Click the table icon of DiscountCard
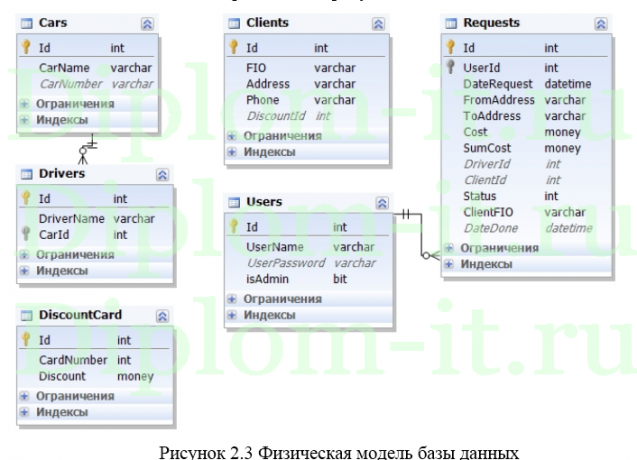Viewport: 637px width, 460px height. pyautogui.click(x=26, y=315)
